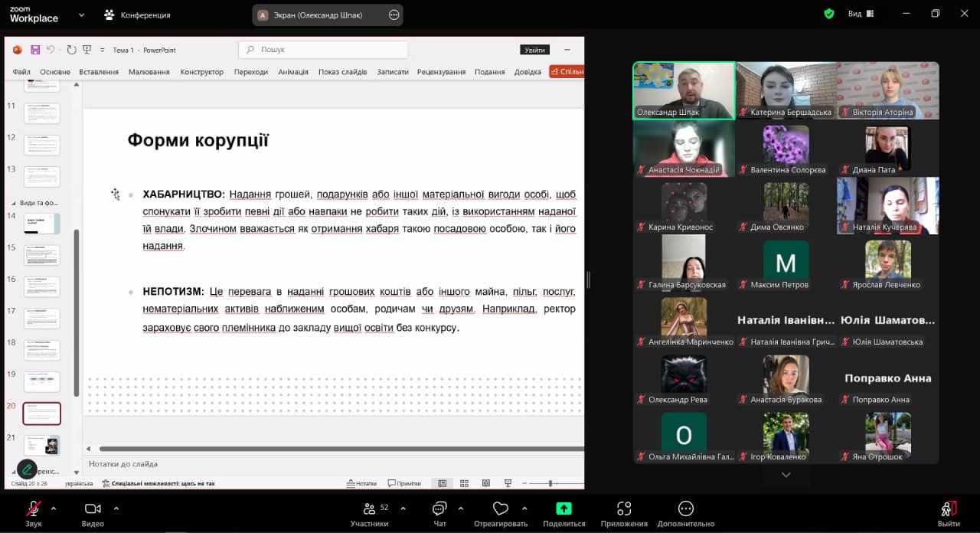Start slideshow icon in status bar
980x533 pixels.
[x=508, y=484]
